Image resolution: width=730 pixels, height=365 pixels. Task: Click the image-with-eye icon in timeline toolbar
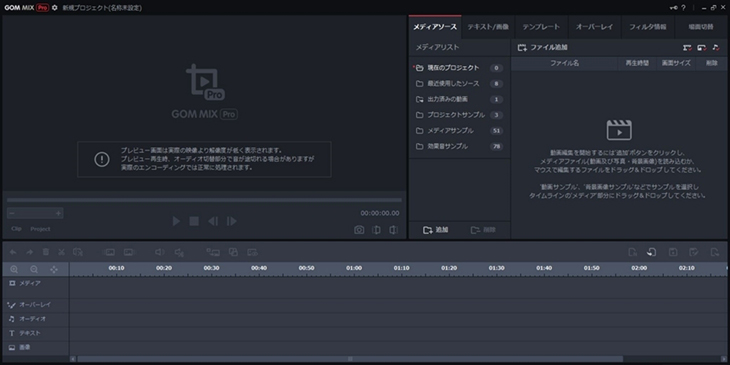click(x=252, y=252)
